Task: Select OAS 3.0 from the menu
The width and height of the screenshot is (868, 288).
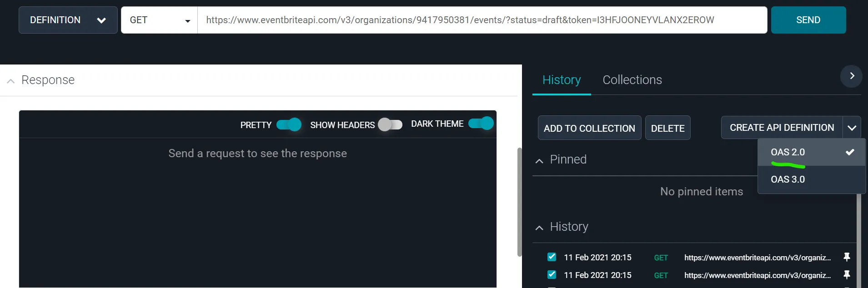Action: (x=788, y=179)
